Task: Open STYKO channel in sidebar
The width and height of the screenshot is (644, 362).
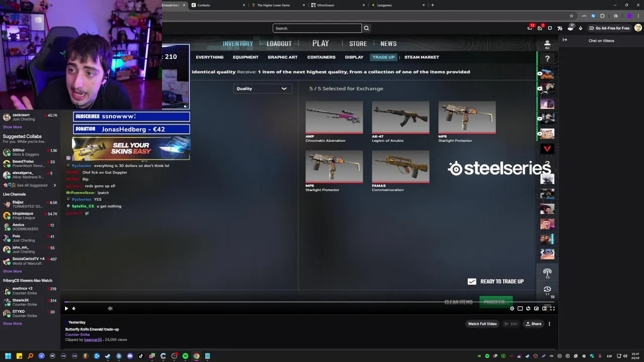Action: 30,313
